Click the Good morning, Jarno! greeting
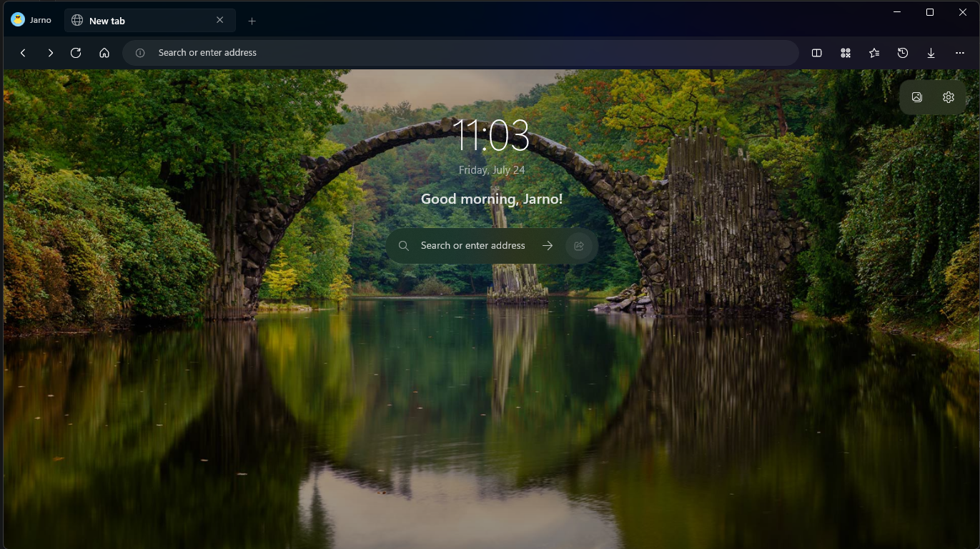 492,199
